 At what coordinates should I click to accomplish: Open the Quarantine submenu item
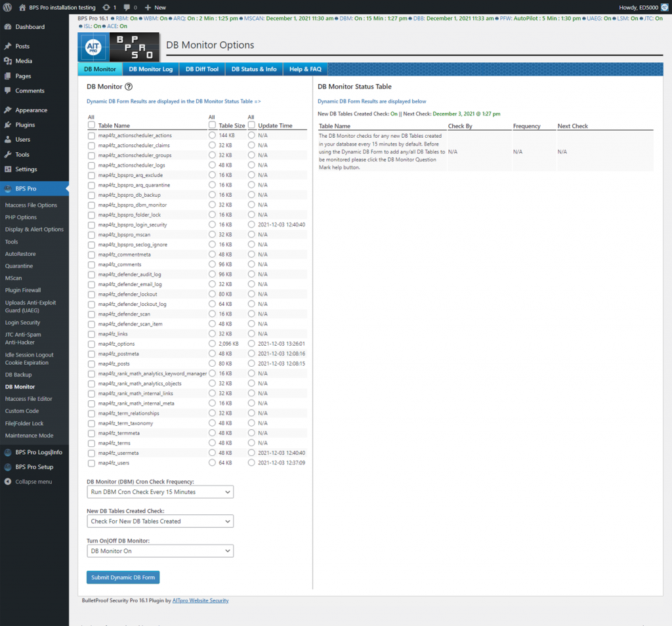(19, 266)
